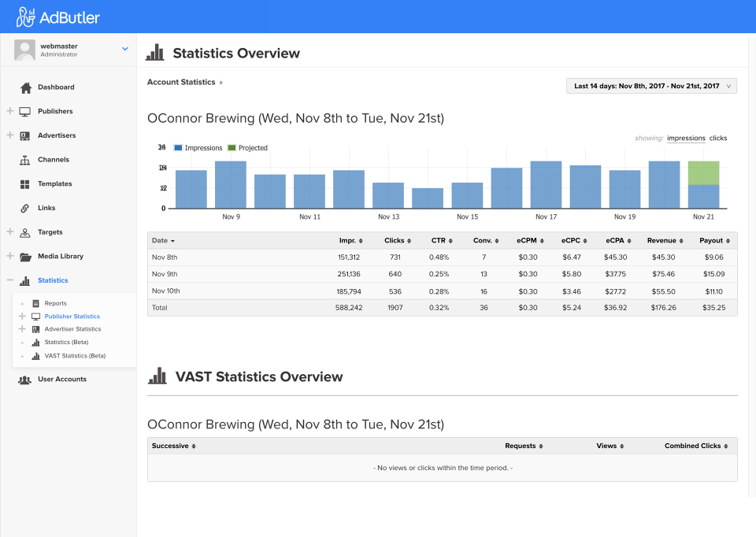Sort table by Revenue column header
Image resolution: width=756 pixels, height=537 pixels.
click(x=665, y=240)
